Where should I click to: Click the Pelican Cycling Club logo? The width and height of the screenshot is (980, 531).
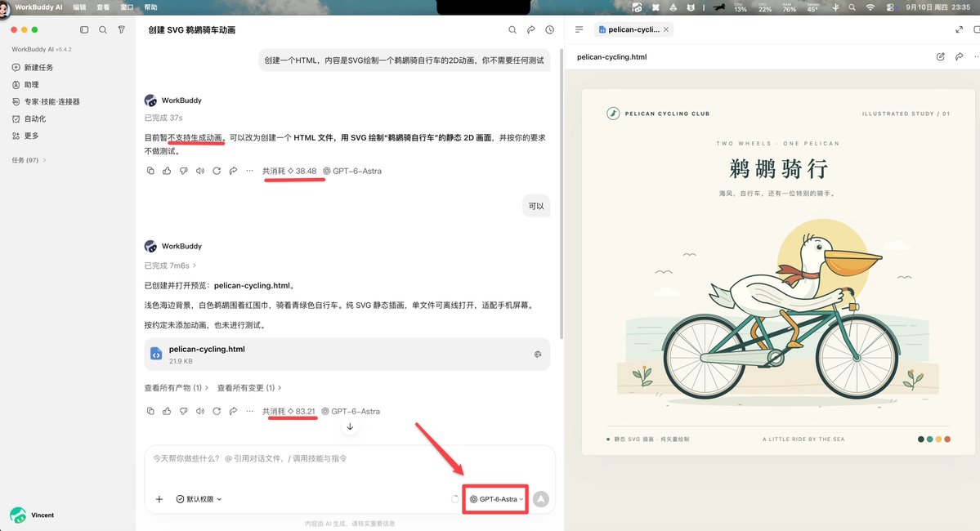[x=613, y=113]
